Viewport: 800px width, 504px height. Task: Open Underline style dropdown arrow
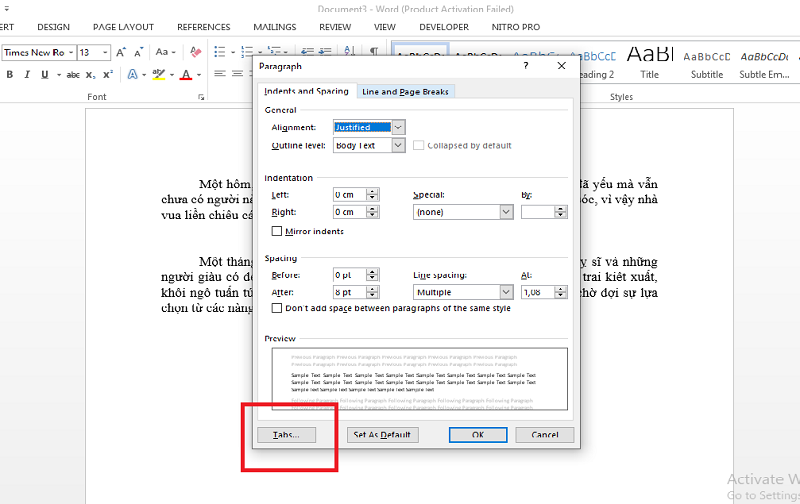[x=59, y=75]
